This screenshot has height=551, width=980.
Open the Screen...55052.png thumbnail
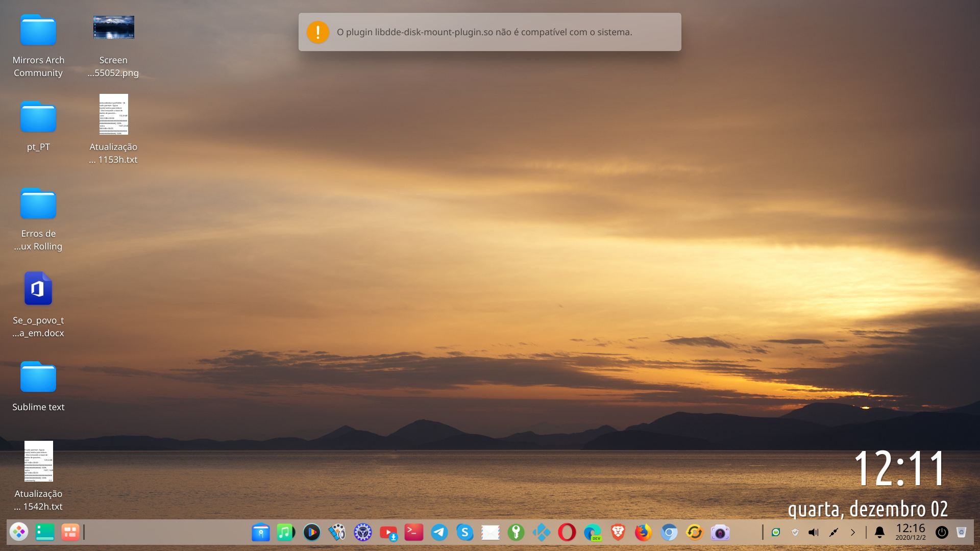click(113, 27)
